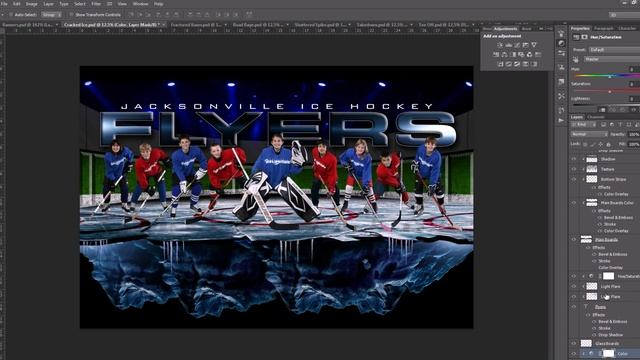
Task: Switch to the Paragraph tab
Action: point(604,28)
